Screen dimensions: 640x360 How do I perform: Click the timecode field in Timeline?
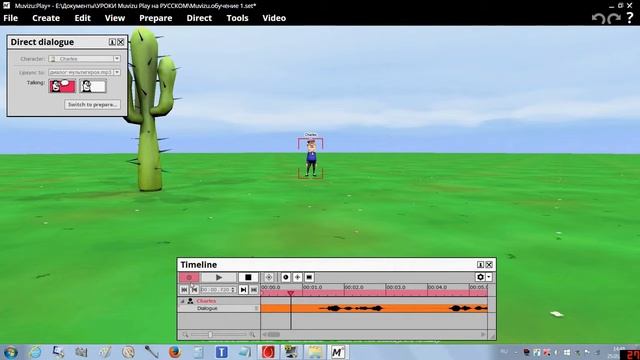point(215,290)
